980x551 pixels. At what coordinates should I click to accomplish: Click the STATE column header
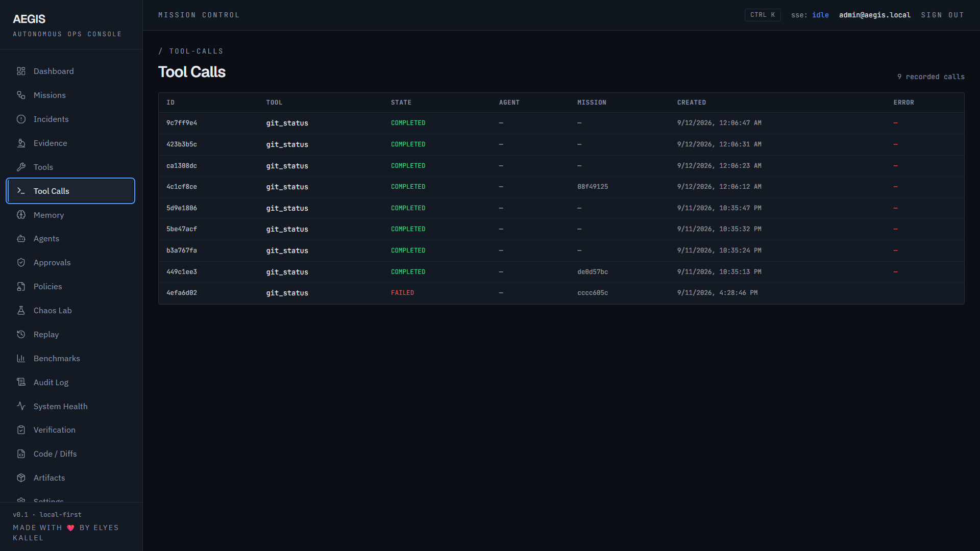[401, 103]
